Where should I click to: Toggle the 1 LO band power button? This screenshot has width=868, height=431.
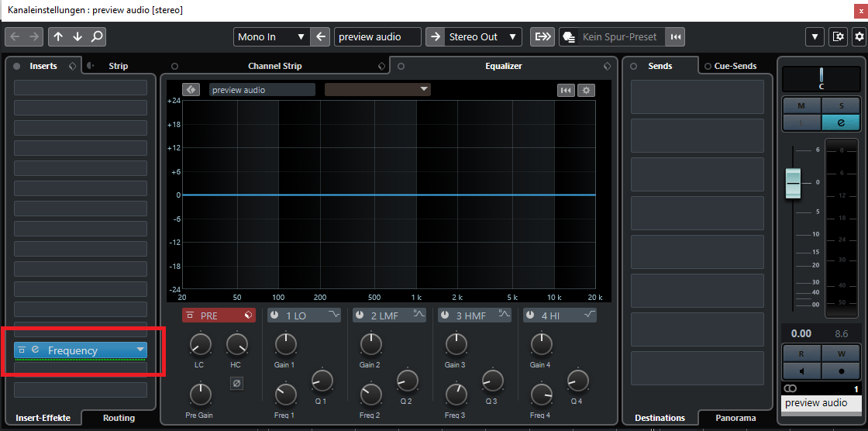tap(274, 315)
